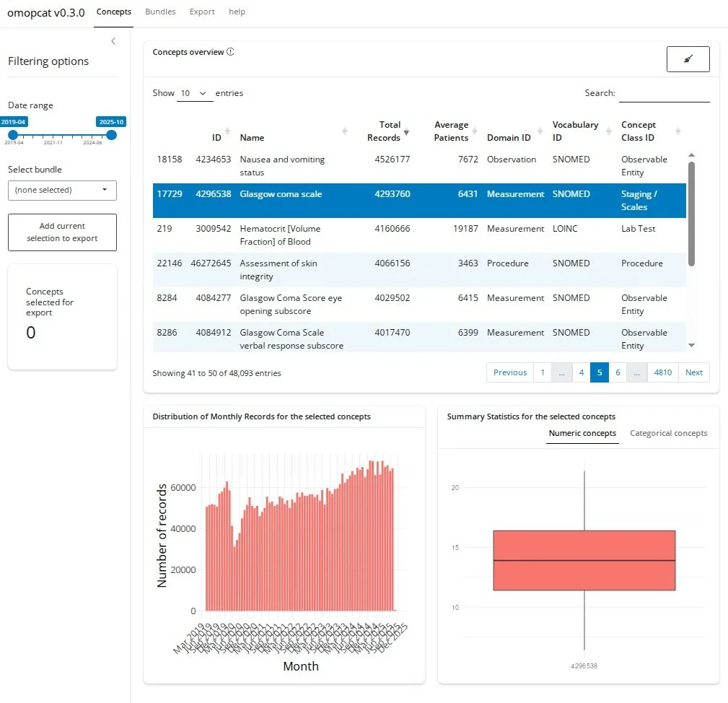Sort by the Average Patients column arrows
728x703 pixels.
[475, 131]
